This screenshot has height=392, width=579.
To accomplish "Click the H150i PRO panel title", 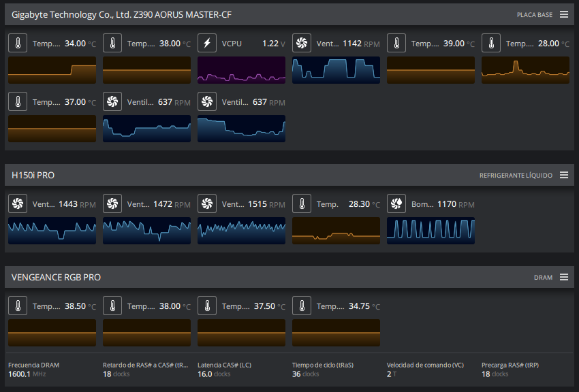I will tap(33, 175).
